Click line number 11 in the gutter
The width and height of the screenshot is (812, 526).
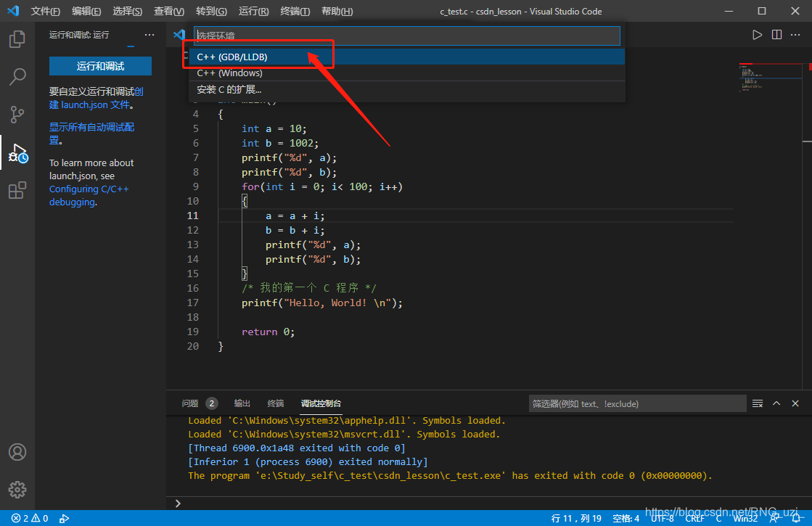click(192, 215)
